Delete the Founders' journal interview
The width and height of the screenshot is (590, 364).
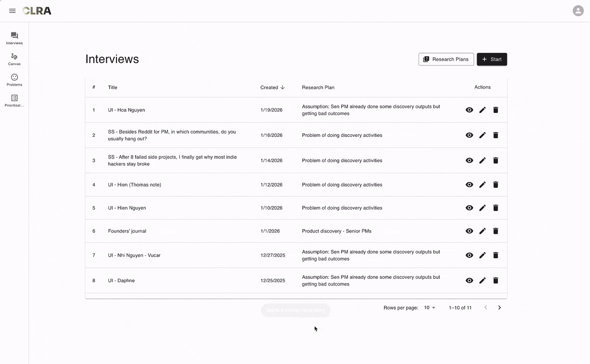(x=496, y=231)
